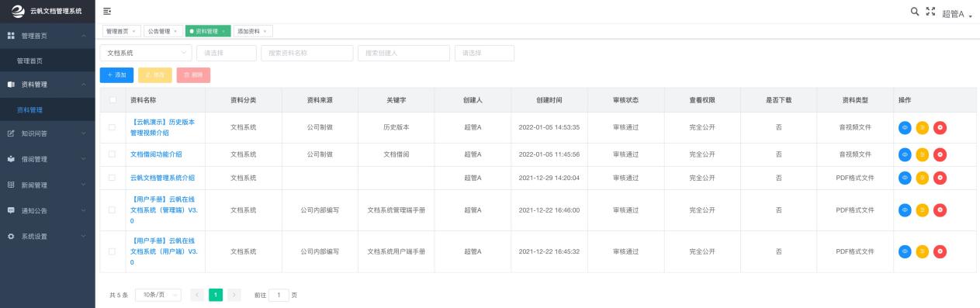This screenshot has width=980, height=308.
Task: Open the 请选择 dropdown after 搜索创建人
Action: pyautogui.click(x=484, y=53)
